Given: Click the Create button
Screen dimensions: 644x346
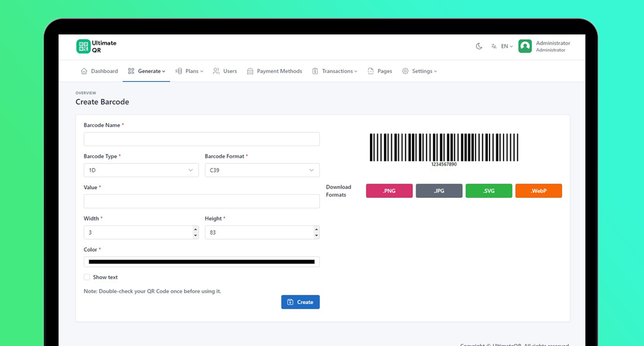Looking at the screenshot, I should (300, 302).
